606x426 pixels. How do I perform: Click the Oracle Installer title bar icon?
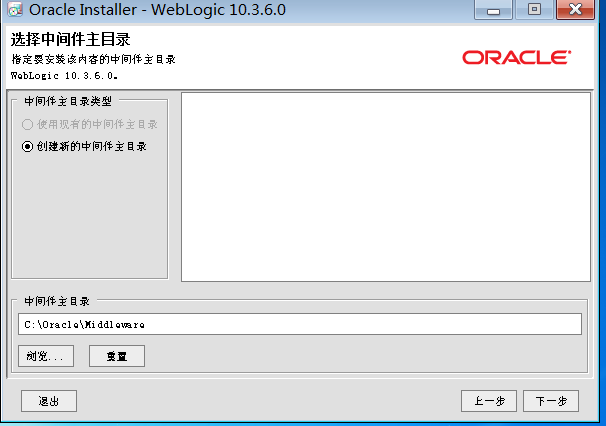(x=15, y=10)
